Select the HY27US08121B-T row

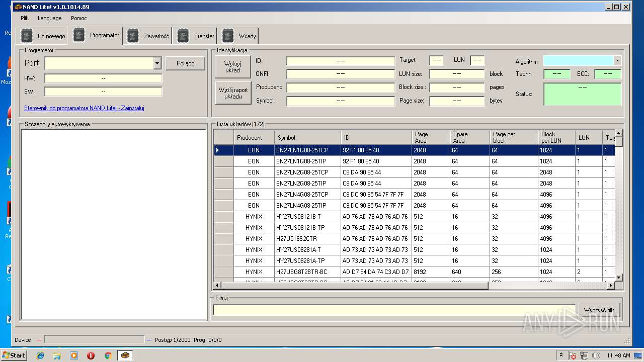[415, 217]
